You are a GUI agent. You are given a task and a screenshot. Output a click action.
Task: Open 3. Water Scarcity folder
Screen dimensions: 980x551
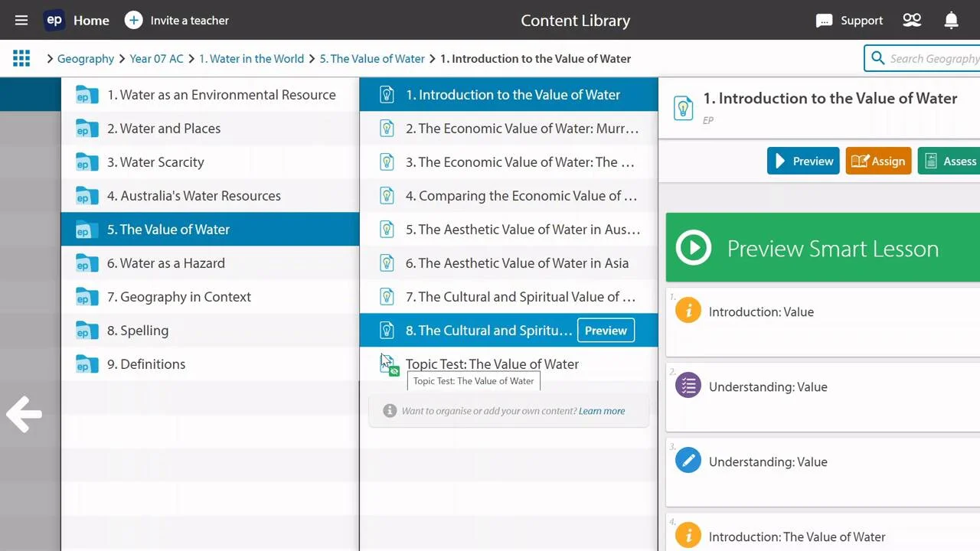pos(210,162)
